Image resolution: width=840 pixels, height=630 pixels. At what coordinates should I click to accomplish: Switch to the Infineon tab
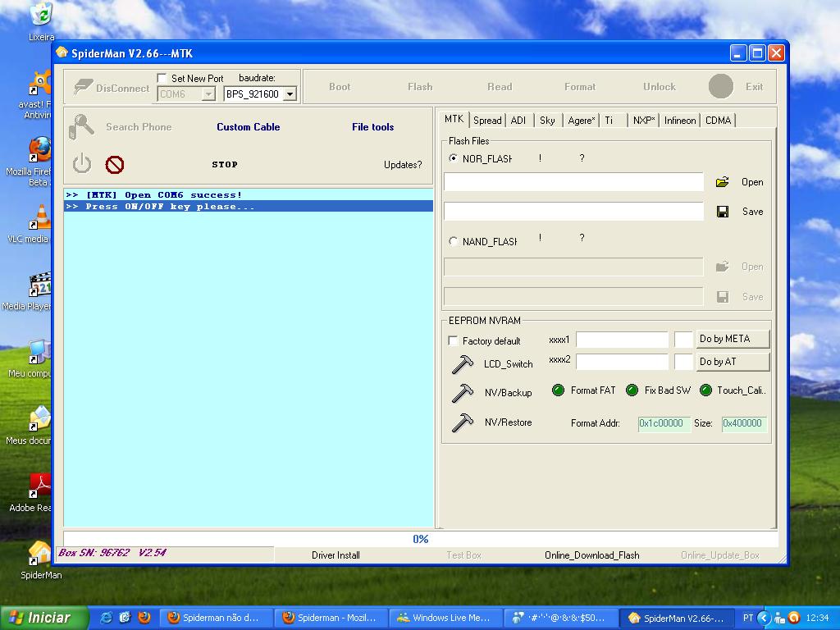[680, 121]
